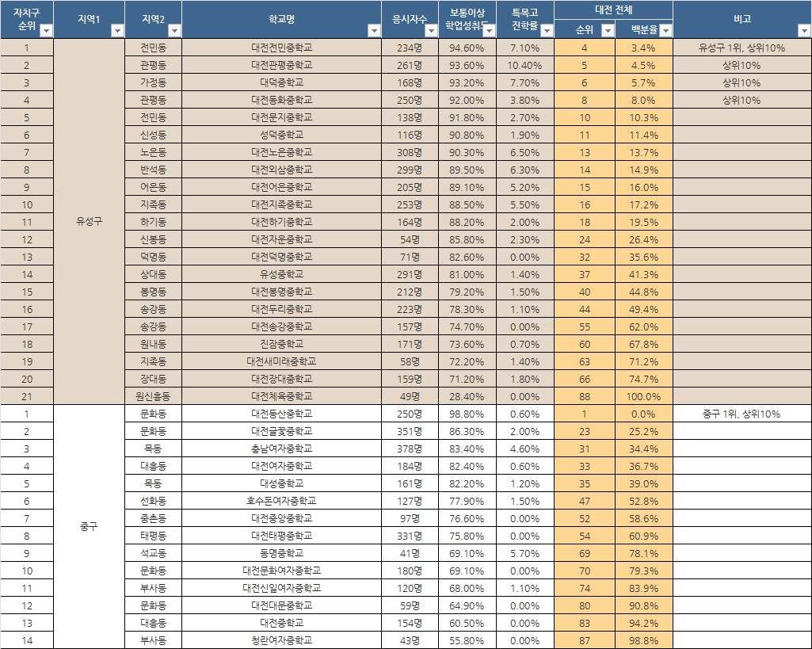812x649 pixels.
Task: Open the 지역2 column filter dropdown
Action: pyautogui.click(x=174, y=31)
